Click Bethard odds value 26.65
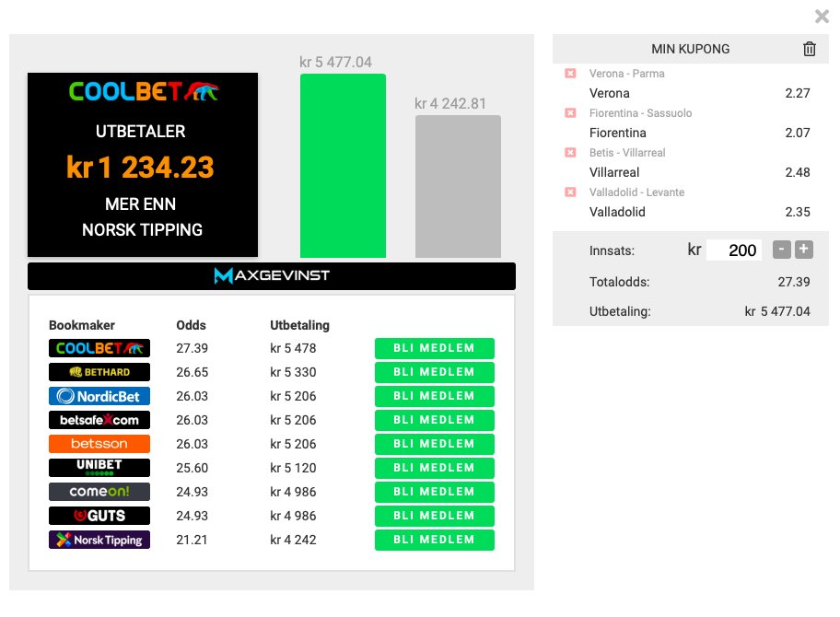 pyautogui.click(x=192, y=372)
